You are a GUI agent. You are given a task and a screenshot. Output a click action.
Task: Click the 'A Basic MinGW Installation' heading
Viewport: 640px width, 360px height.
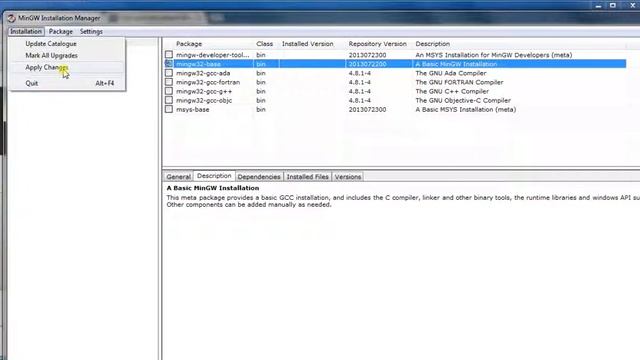[213, 188]
